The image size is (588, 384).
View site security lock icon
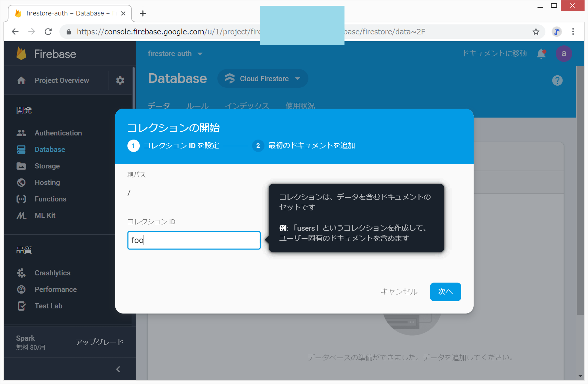pyautogui.click(x=69, y=32)
